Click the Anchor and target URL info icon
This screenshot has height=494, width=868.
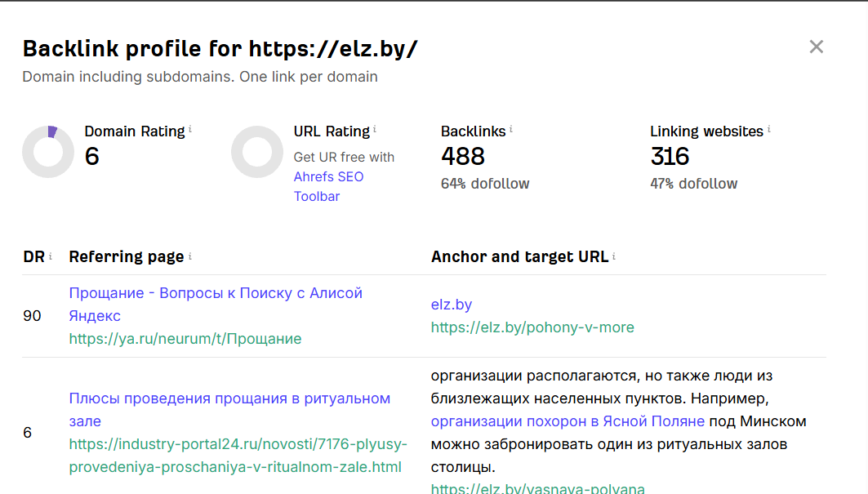614,256
